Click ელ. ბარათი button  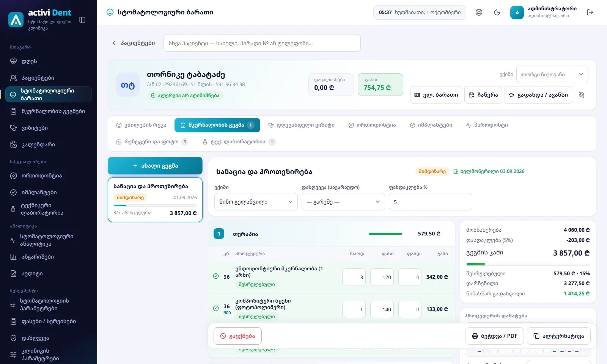(x=436, y=95)
